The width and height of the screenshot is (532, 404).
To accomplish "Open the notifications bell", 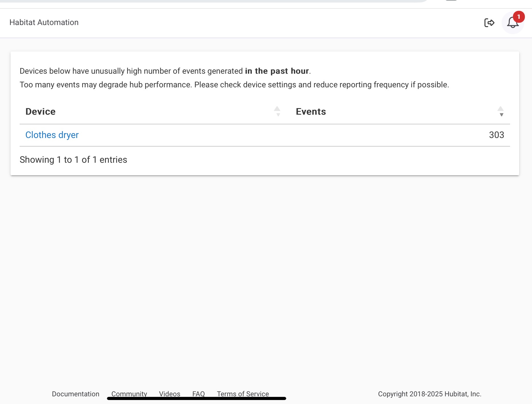I will (x=513, y=23).
